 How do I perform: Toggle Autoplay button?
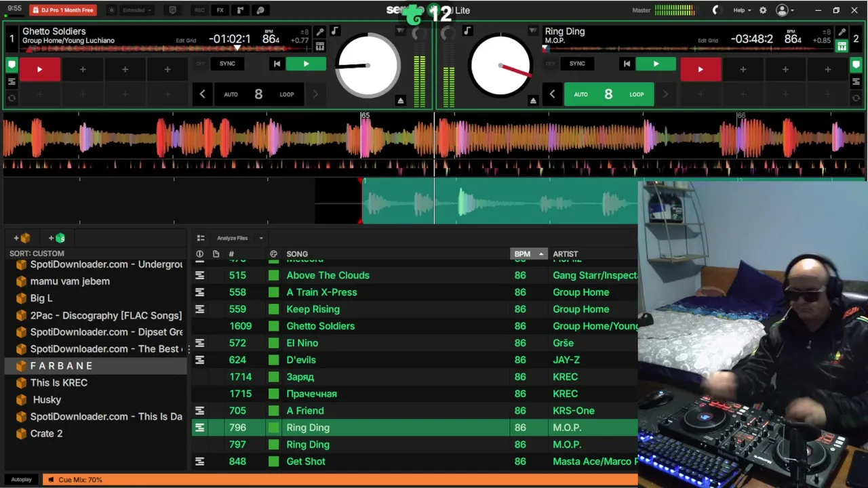[x=21, y=480]
